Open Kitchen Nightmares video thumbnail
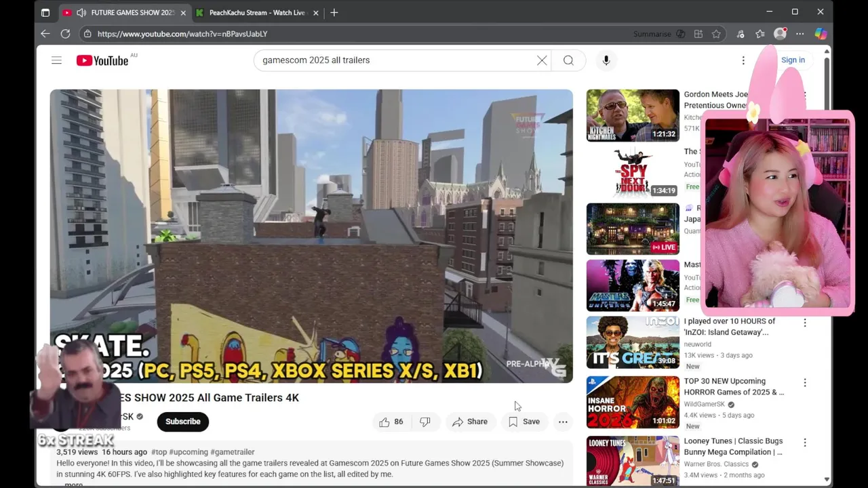Screen dimensions: 868x488 point(633,115)
